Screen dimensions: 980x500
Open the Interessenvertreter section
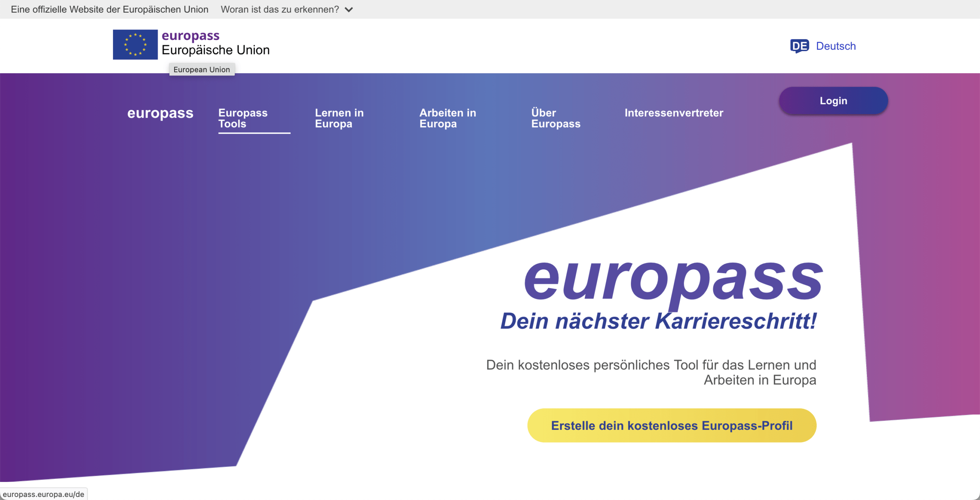tap(674, 113)
